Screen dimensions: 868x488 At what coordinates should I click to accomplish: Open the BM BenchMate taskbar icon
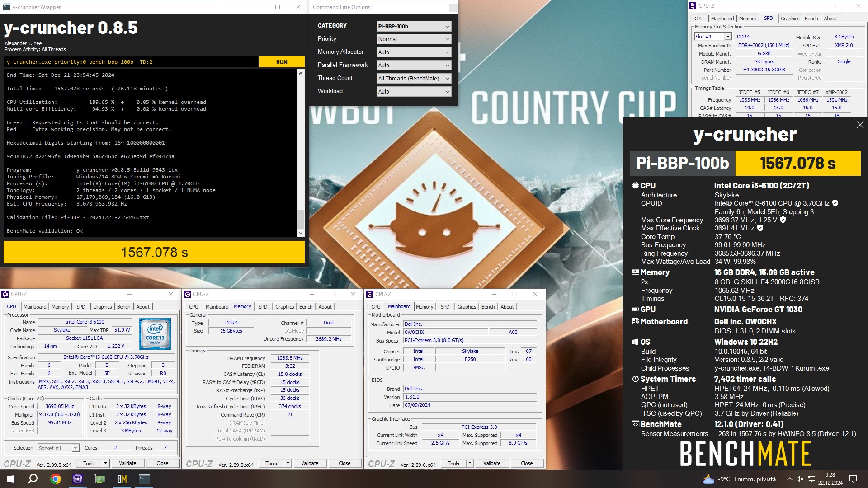coord(122,479)
